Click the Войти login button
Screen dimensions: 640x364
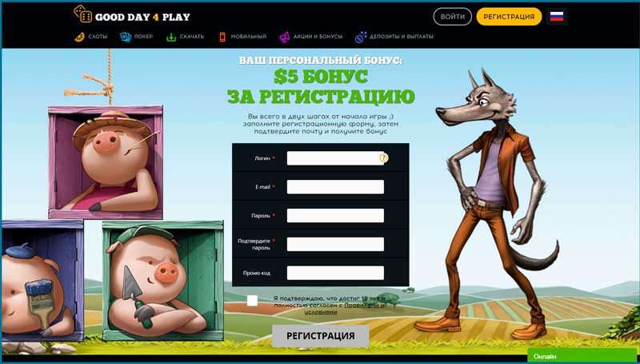452,17
